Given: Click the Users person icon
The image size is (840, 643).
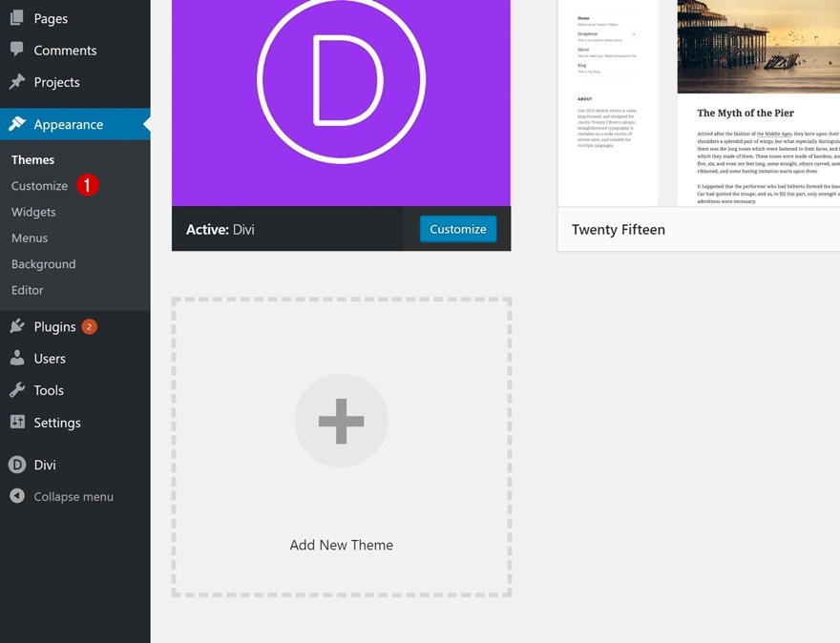Looking at the screenshot, I should 17,358.
